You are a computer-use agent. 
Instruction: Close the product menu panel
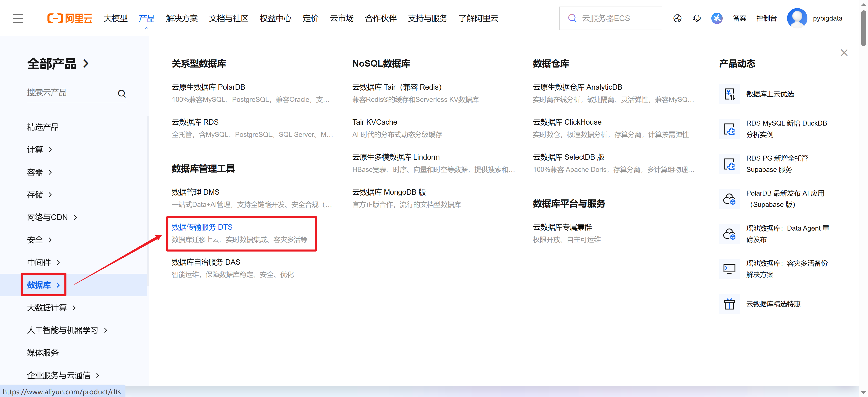click(x=844, y=53)
